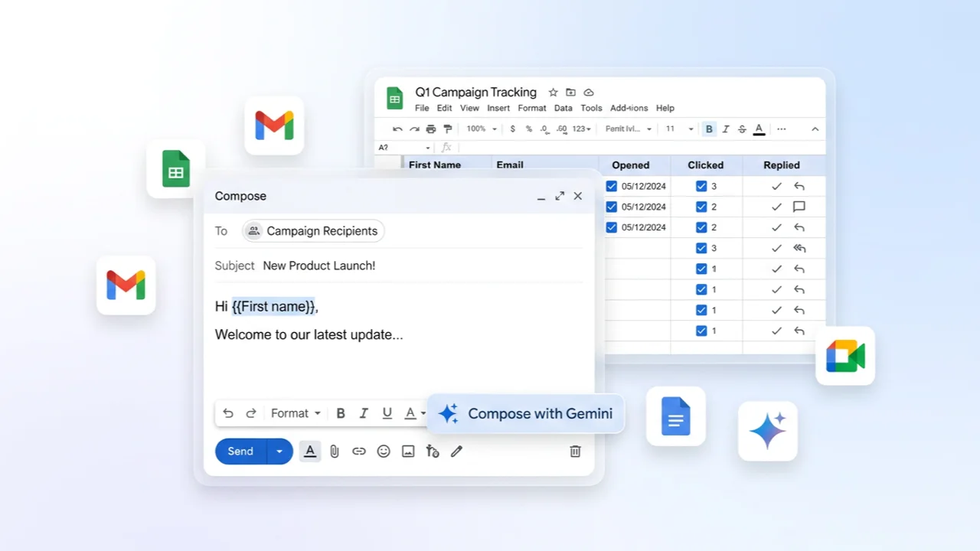Screen dimensions: 980x551
Task: Open the File menu in Sheets
Action: pos(422,108)
